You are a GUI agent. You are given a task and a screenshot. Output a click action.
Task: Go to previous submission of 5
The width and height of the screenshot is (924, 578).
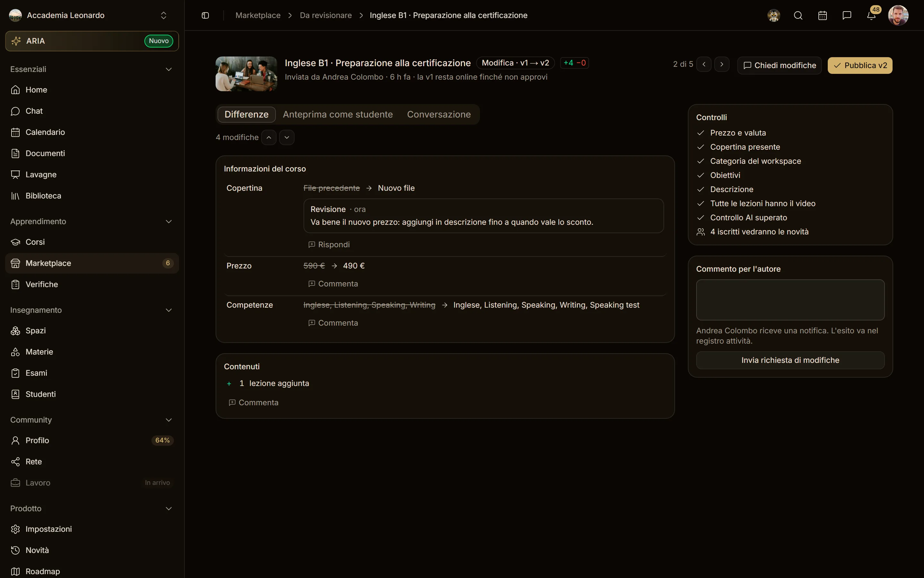[x=704, y=64]
